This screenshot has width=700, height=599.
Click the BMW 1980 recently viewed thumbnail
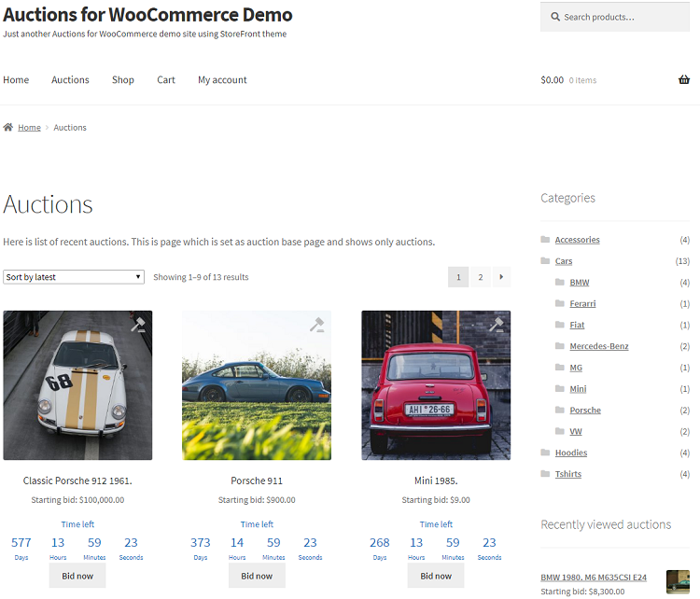click(678, 582)
